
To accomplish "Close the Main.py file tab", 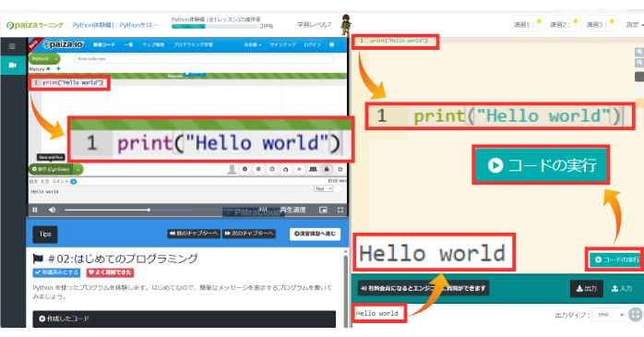I will coord(48,69).
